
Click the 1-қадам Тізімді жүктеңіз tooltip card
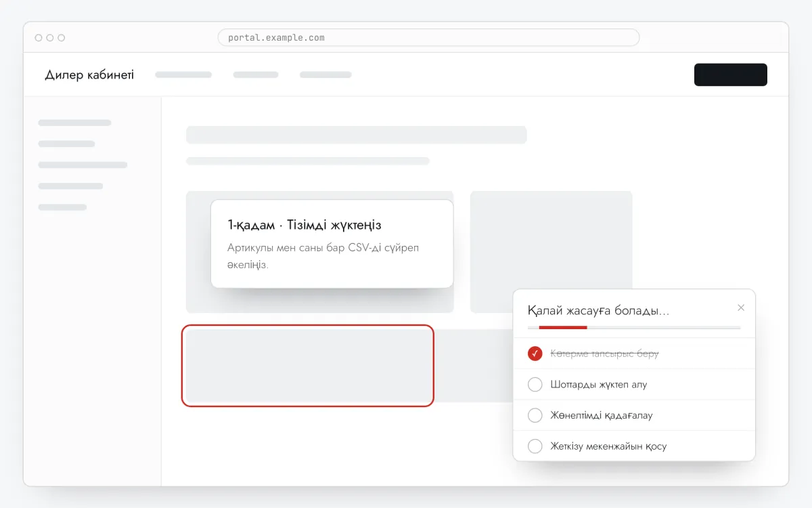[x=332, y=244]
